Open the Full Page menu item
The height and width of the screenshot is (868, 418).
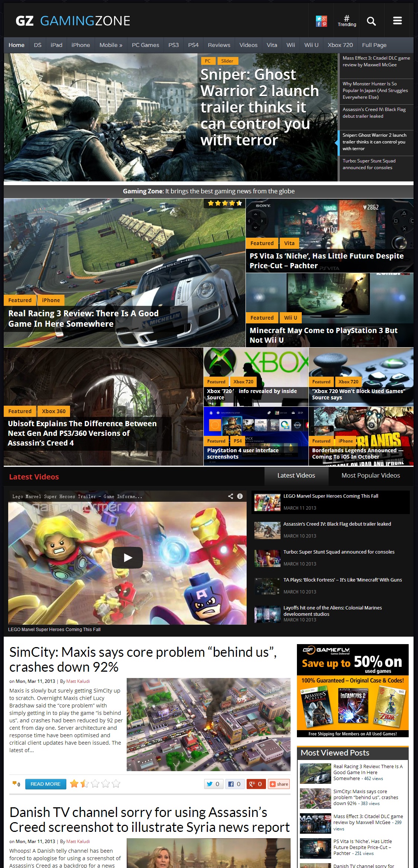click(x=374, y=45)
